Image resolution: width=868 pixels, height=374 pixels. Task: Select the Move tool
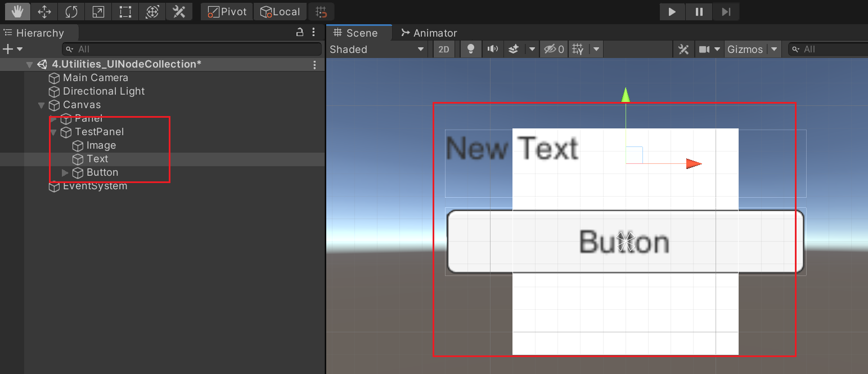[44, 11]
